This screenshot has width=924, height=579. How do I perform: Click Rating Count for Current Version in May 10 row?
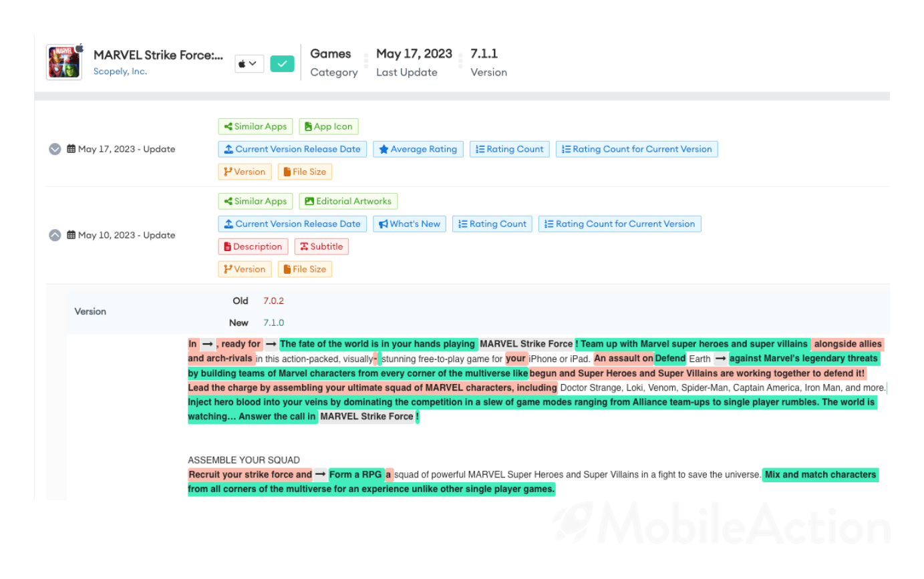620,224
